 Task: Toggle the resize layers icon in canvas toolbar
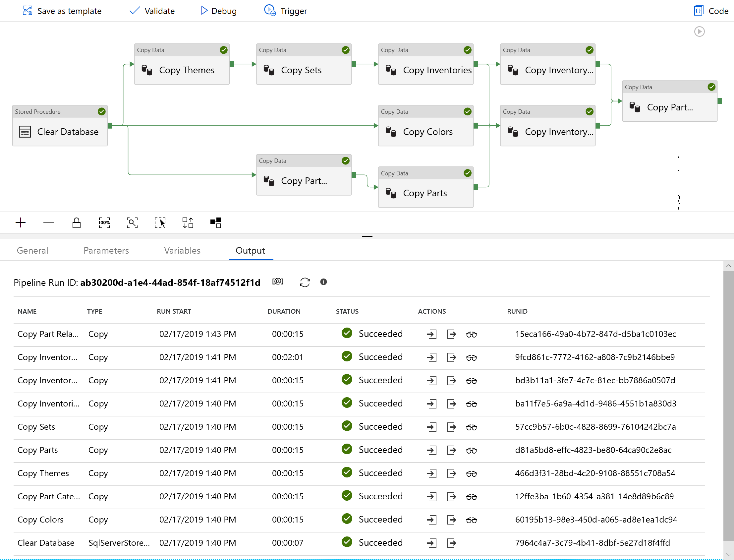216,223
